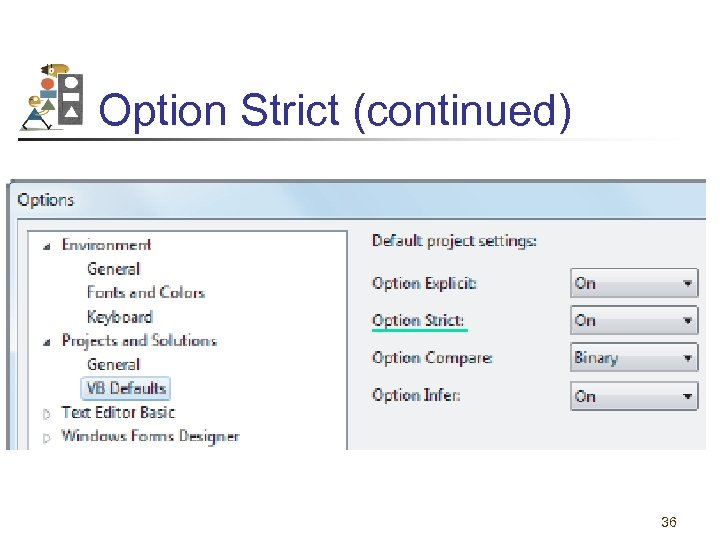Click the slide logo icon beside the title

(x=52, y=97)
